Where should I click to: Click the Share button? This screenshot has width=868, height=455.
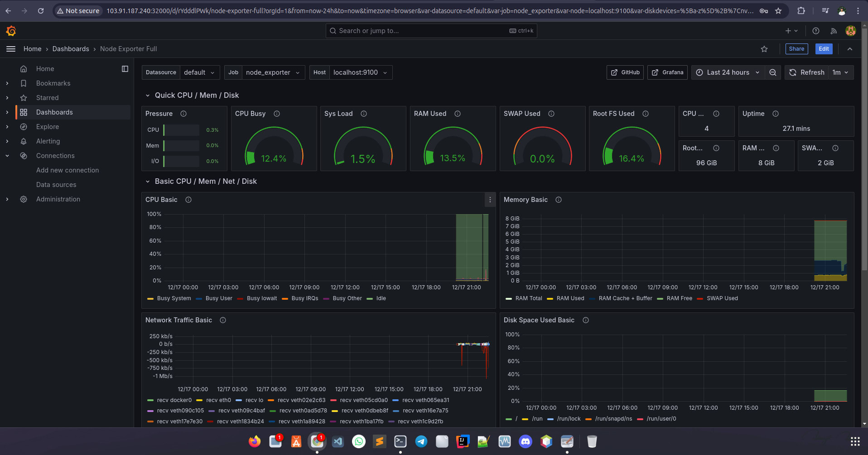pyautogui.click(x=796, y=49)
